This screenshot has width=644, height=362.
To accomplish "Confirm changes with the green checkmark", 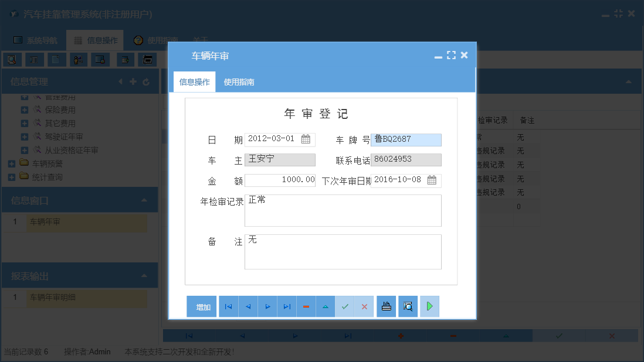I will (345, 306).
